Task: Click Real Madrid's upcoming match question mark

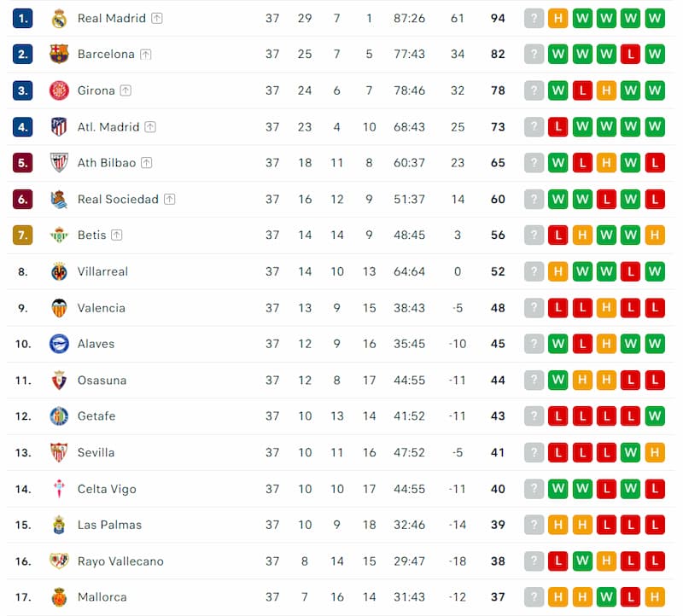Action: (x=534, y=18)
